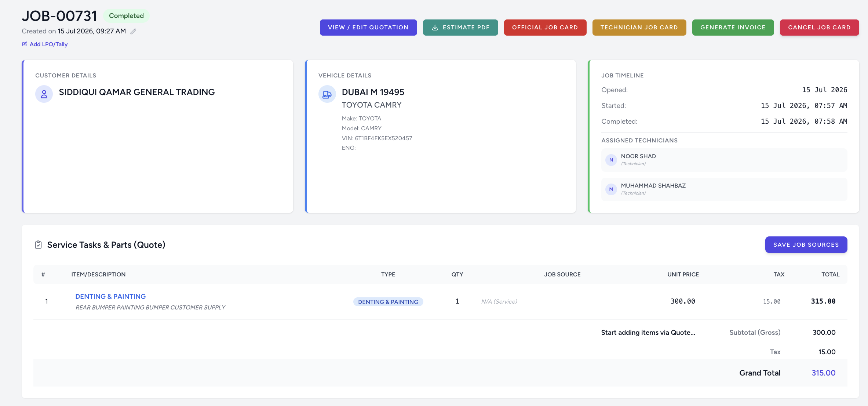Click the DENTING & PAINTING type badge
The image size is (868, 406).
[x=388, y=302]
